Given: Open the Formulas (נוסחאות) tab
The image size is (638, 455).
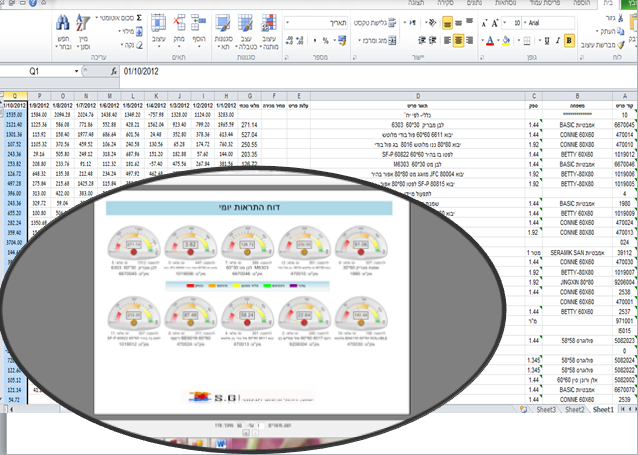Looking at the screenshot, I should point(506,3).
